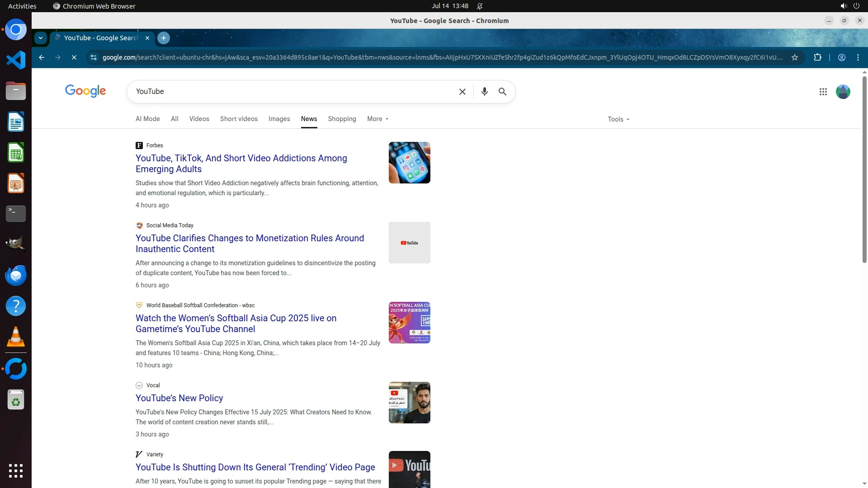Screen dimensions: 868x488
Task: Click the Women's Softball Asia Cup thumbnail
Action: tap(409, 323)
